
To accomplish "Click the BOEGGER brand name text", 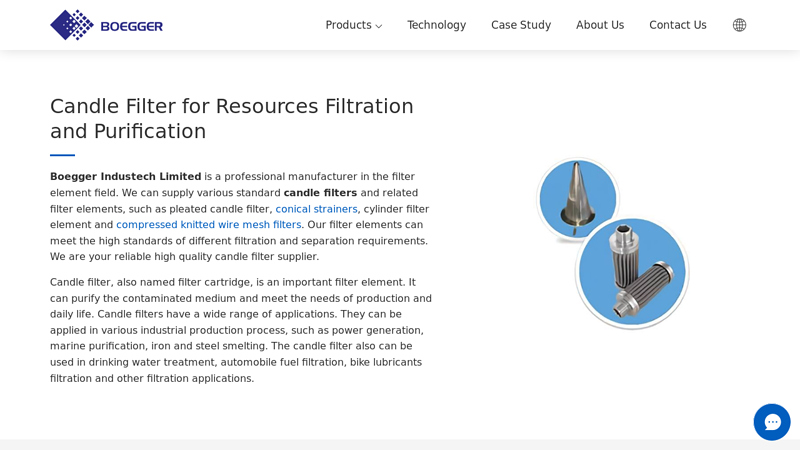I will pos(131,26).
